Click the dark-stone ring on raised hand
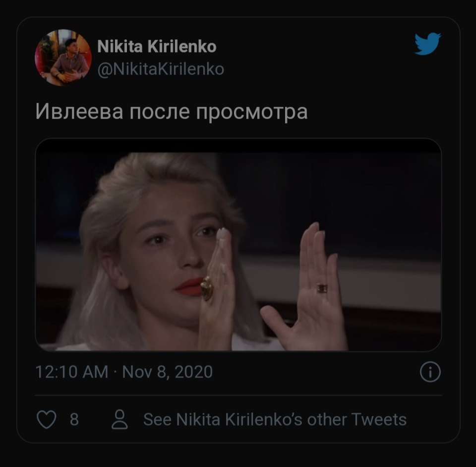This screenshot has width=476, height=467. [322, 288]
